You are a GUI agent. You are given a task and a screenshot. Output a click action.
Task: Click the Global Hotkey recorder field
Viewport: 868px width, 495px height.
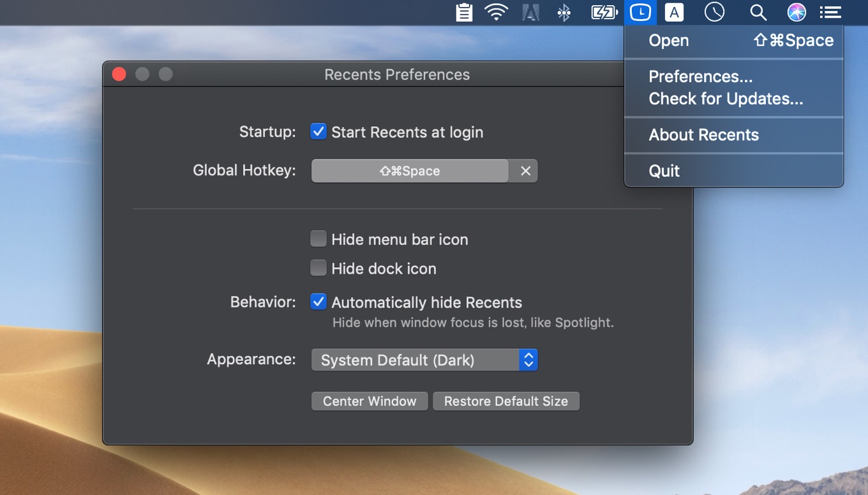(410, 171)
